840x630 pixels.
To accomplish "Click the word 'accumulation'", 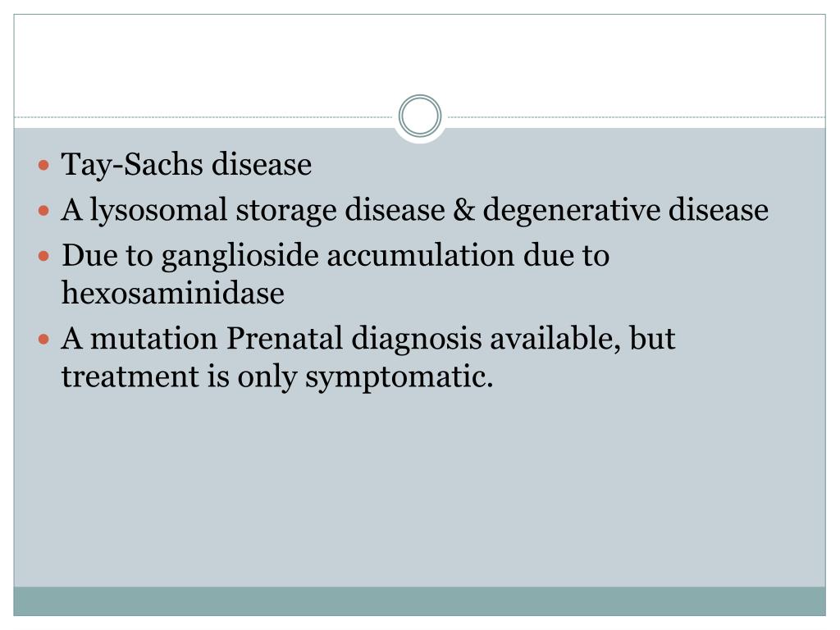I will (x=421, y=255).
